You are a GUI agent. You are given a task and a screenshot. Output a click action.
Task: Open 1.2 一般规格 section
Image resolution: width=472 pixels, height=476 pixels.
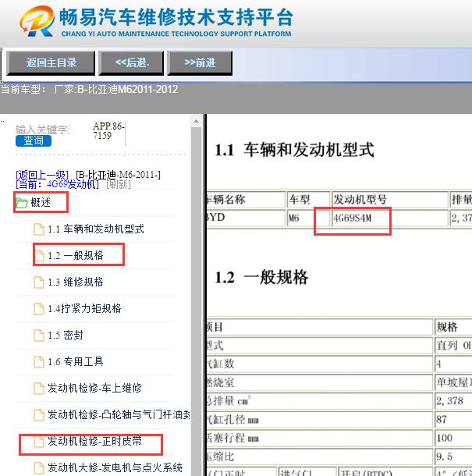(75, 255)
